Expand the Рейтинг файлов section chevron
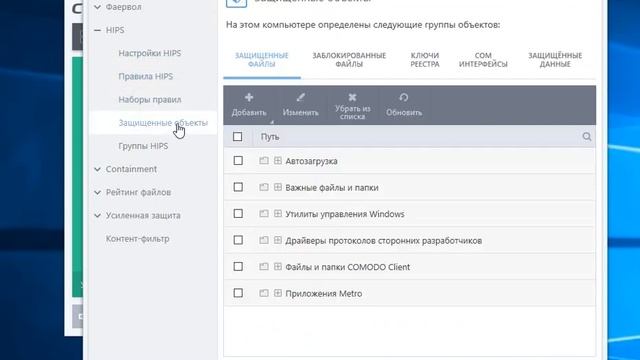Image resolution: width=640 pixels, height=360 pixels. (98, 192)
